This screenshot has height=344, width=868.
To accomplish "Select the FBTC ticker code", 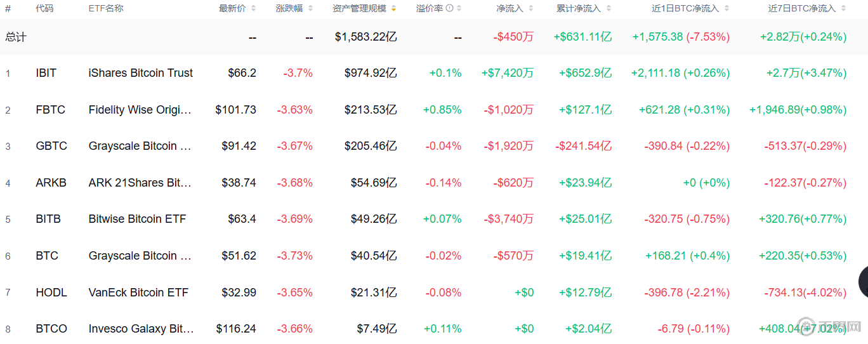I will click(51, 110).
